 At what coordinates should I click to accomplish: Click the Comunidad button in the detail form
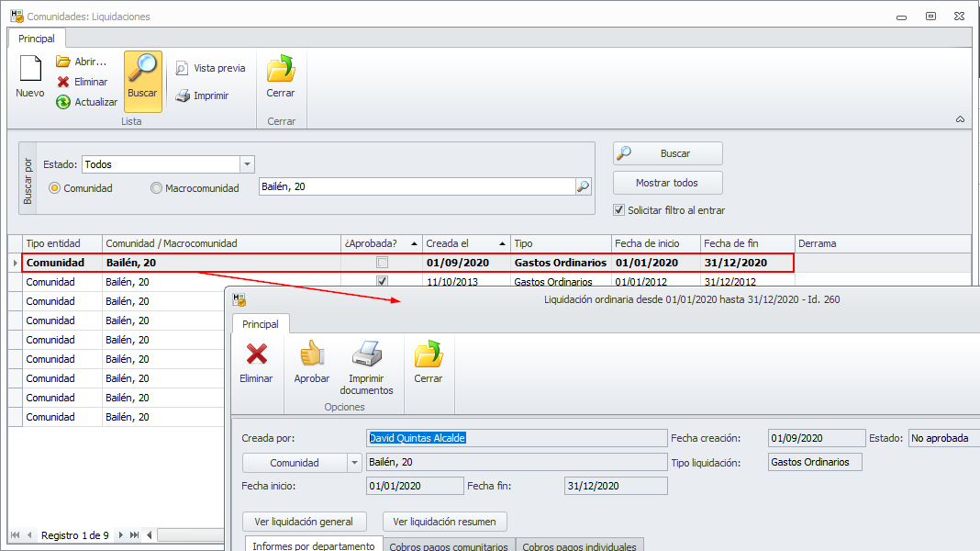(x=295, y=463)
